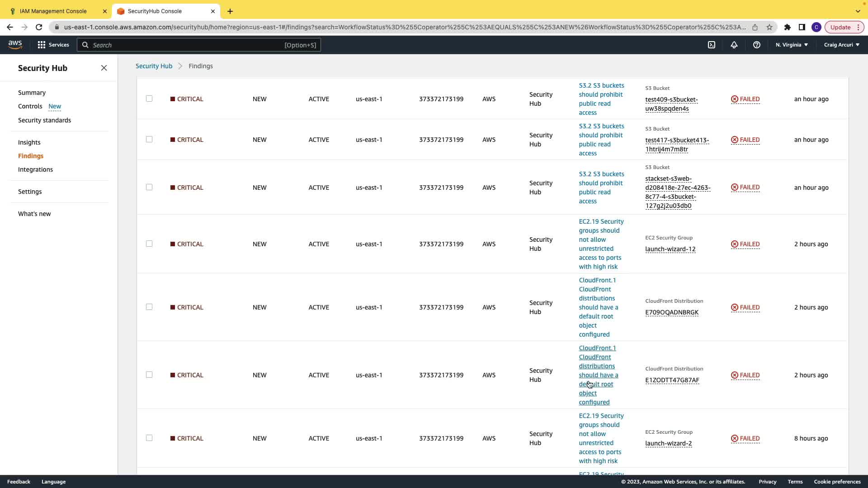Screen dimensions: 868x488
Task: Click the help question mark icon
Action: click(757, 45)
